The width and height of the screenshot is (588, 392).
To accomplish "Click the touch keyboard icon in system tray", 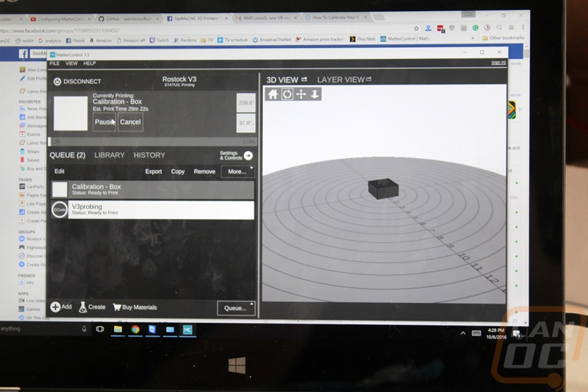I will [476, 333].
